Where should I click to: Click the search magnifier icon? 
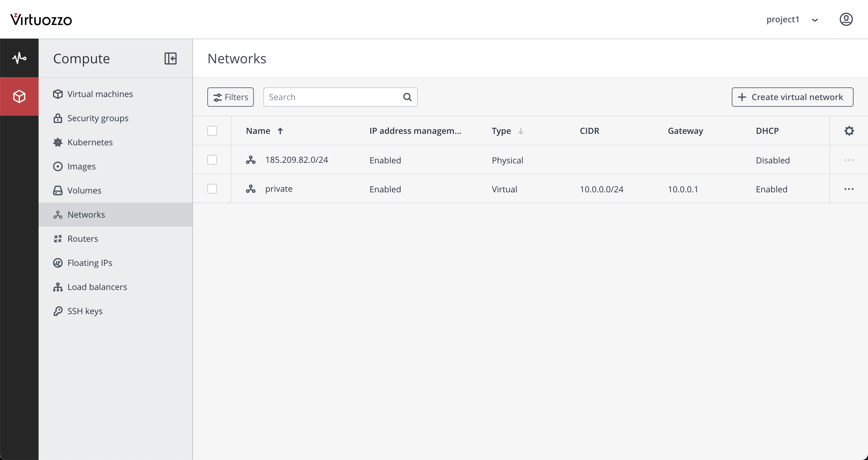[x=407, y=97]
